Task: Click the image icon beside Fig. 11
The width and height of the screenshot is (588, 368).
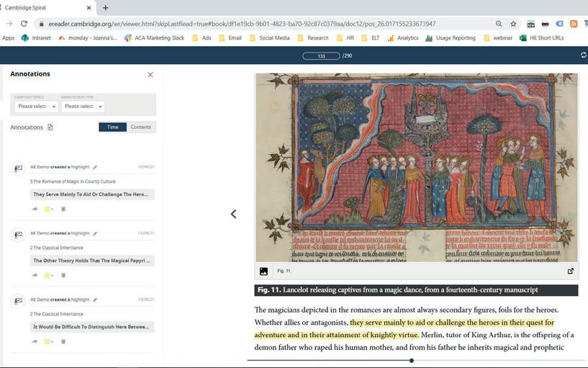Action: point(263,271)
